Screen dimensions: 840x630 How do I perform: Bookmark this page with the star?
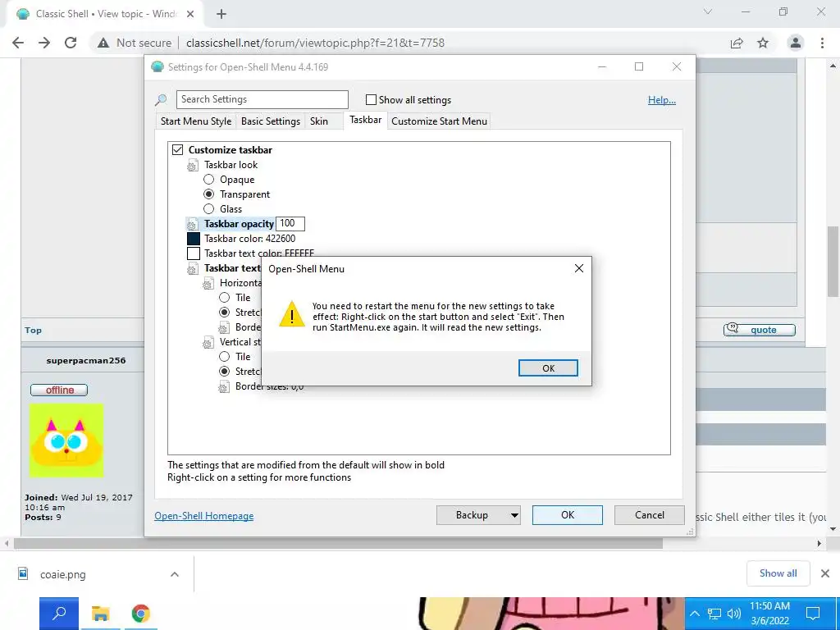[x=763, y=43]
